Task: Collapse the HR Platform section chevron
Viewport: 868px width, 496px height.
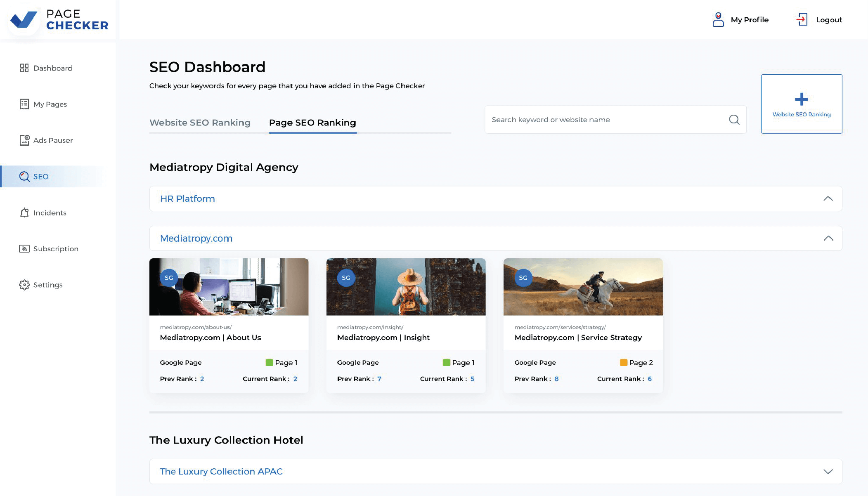Action: 828,198
